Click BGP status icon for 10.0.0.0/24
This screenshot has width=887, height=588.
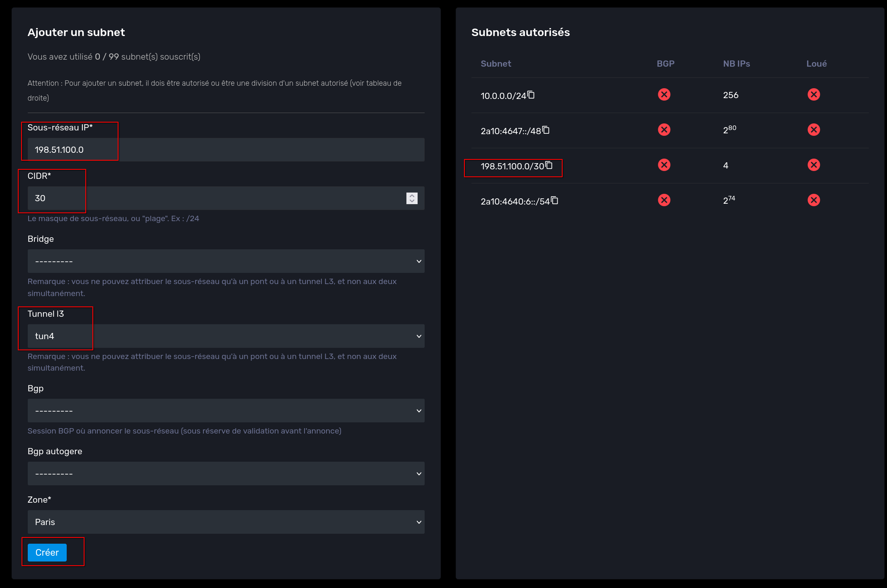click(x=664, y=95)
